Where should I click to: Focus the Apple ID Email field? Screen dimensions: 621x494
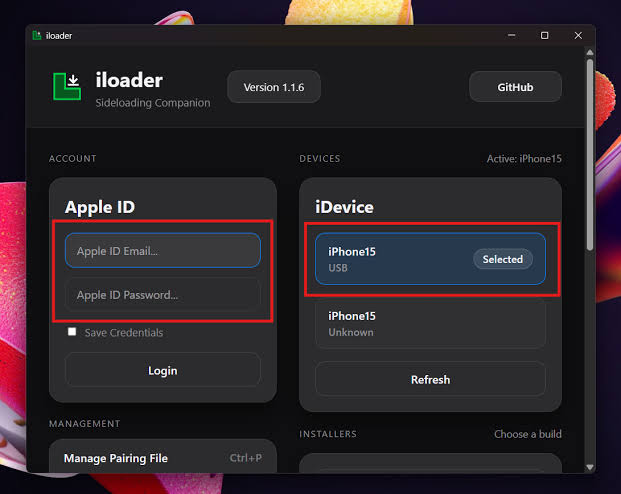163,251
